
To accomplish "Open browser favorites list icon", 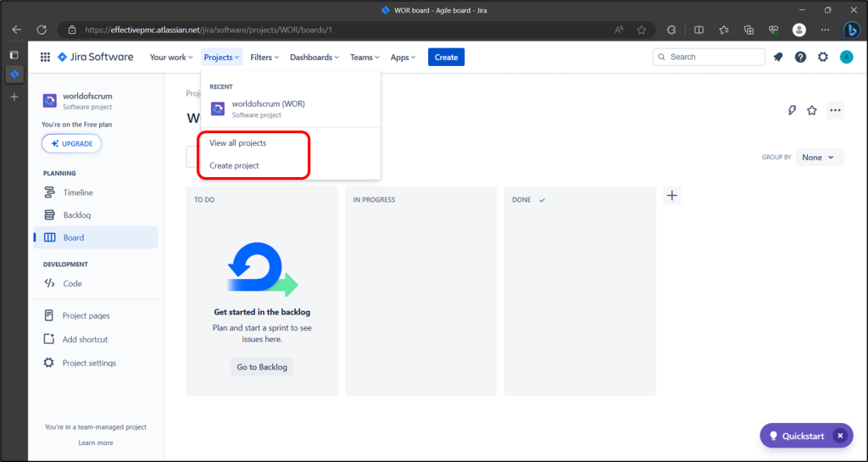I will click(724, 30).
